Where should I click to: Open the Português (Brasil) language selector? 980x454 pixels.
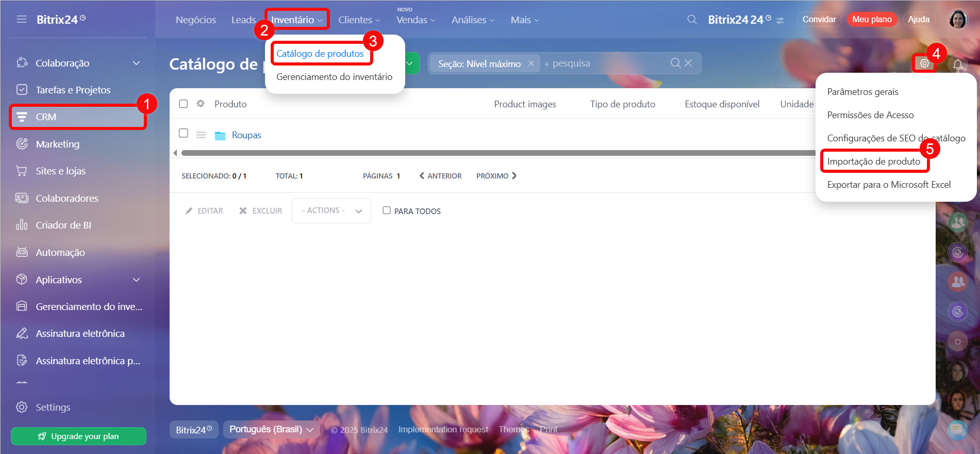271,429
